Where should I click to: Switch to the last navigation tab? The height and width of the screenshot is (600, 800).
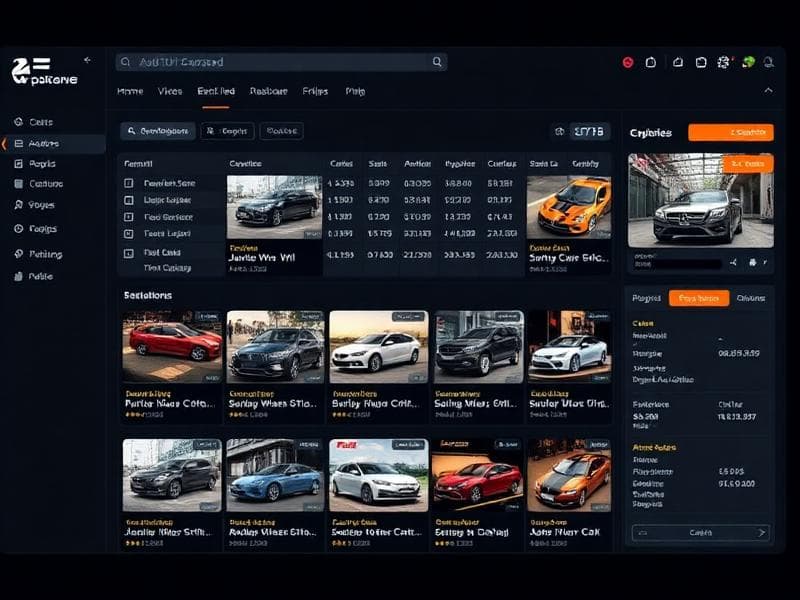[x=355, y=91]
